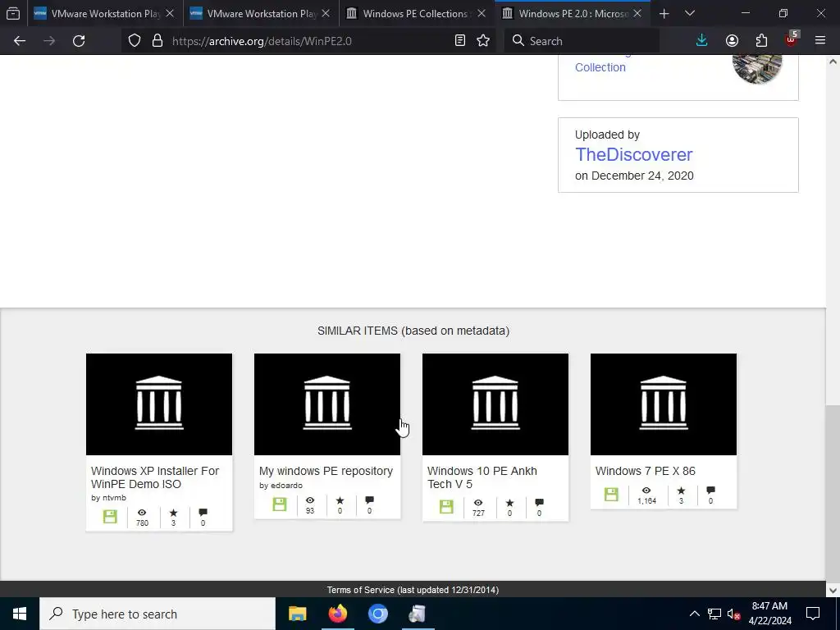Click Windows 7 PE X 86 title
The height and width of the screenshot is (630, 840).
[645, 471]
